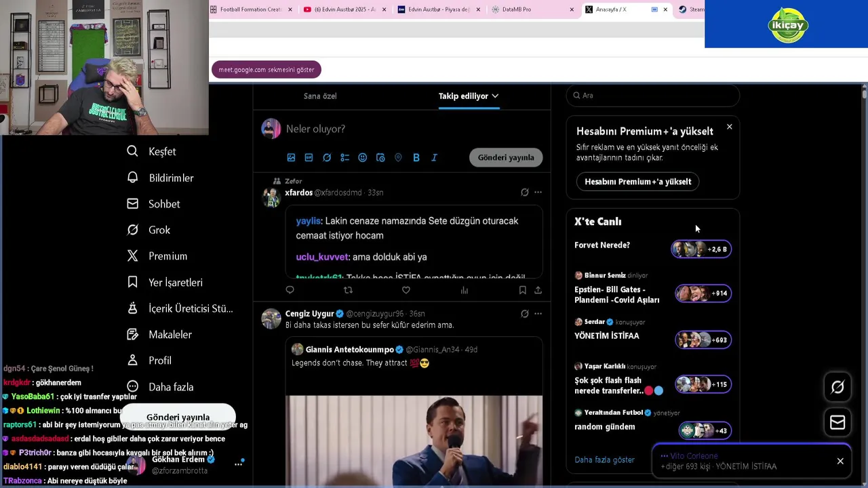Switch to the Edvin Austbø YouTube tab
The image size is (868, 488).
click(344, 9)
